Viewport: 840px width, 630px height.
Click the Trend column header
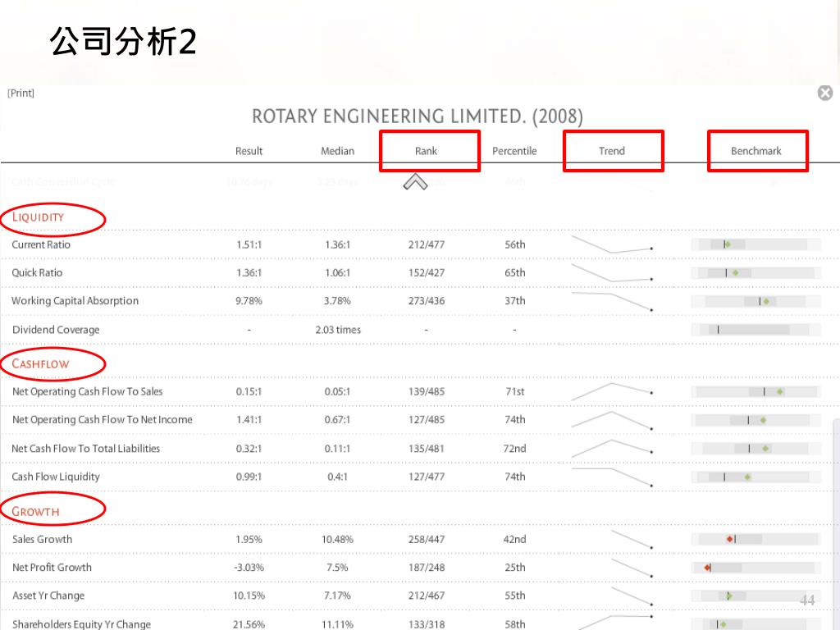pyautogui.click(x=612, y=151)
